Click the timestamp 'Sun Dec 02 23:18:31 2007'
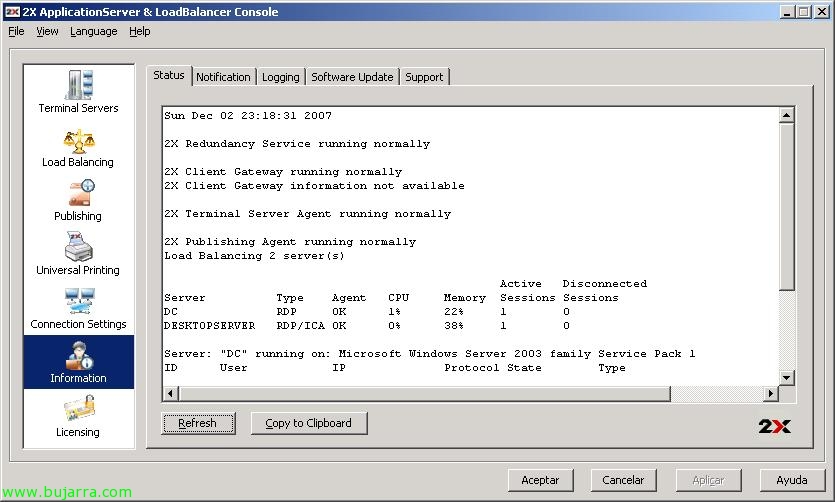835x502 pixels. 248,116
